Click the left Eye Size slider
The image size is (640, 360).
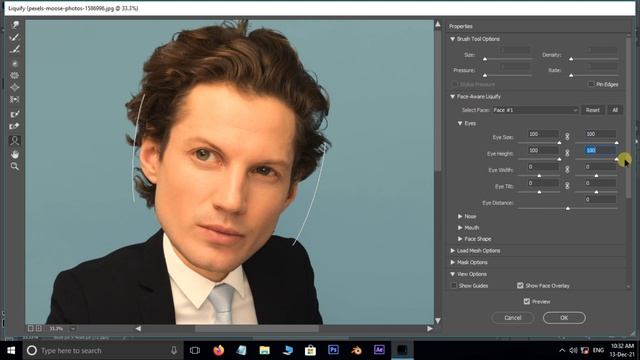(x=539, y=142)
